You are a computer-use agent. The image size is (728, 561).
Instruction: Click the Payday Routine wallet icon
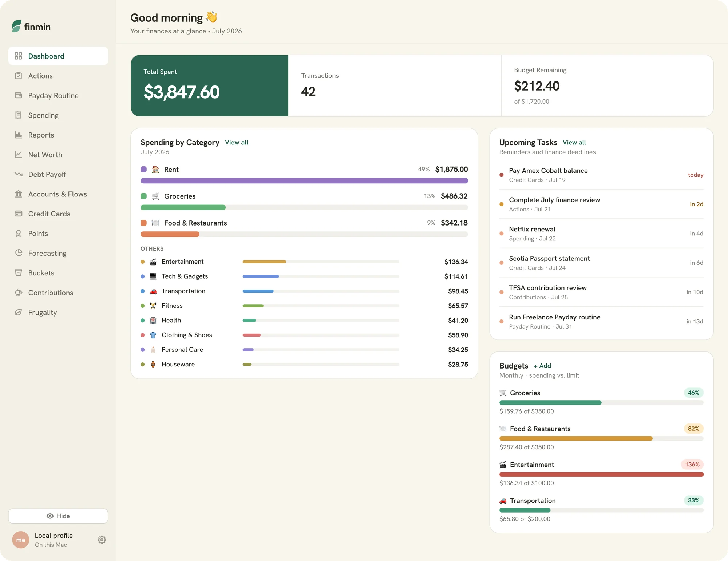[19, 95]
